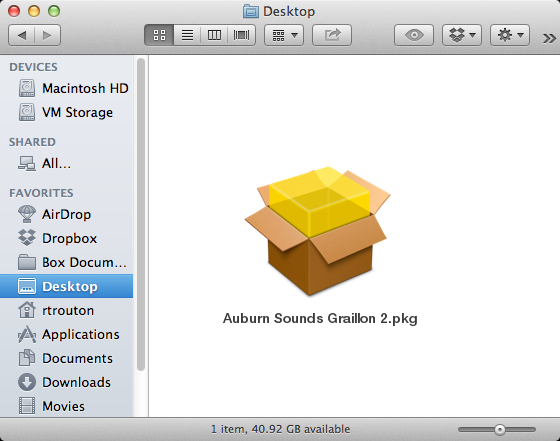The image size is (560, 441).
Task: Show hidden toolbar items via double chevron
Action: click(549, 38)
